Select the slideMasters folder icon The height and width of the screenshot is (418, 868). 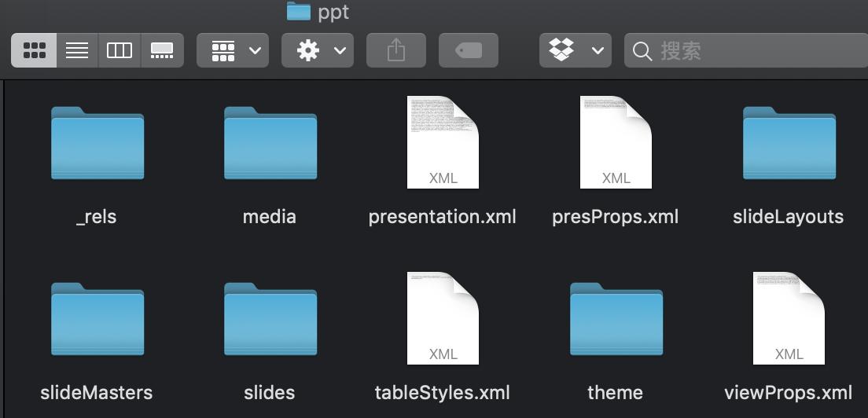pos(97,319)
